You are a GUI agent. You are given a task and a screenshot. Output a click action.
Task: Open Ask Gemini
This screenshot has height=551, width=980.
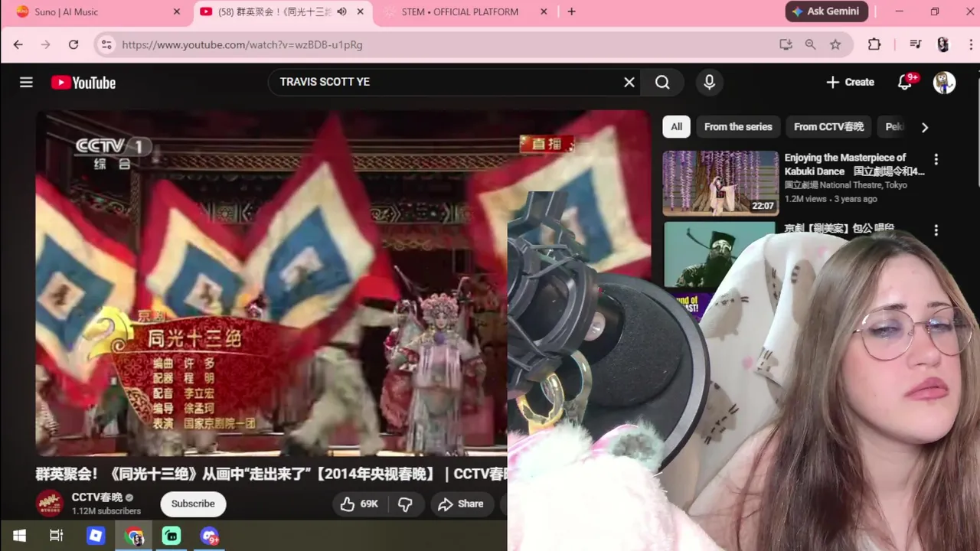[827, 11]
